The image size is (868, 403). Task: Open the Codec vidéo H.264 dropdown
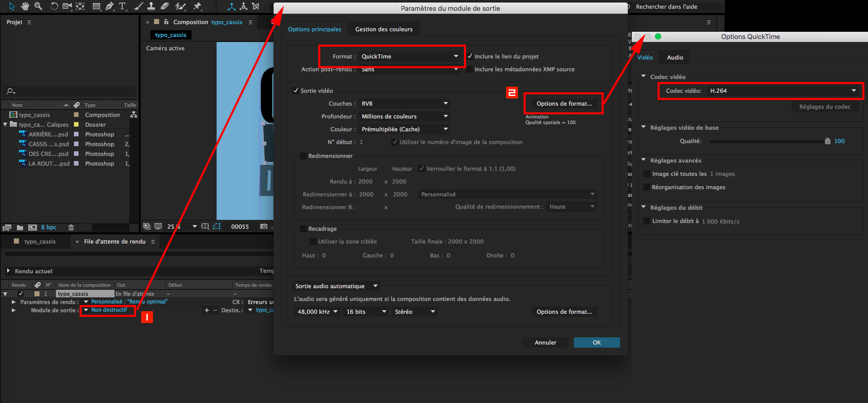click(x=782, y=91)
